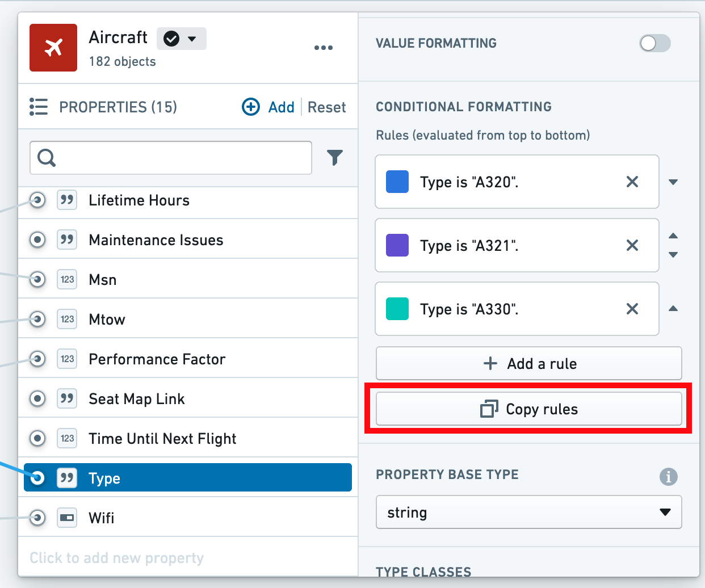705x588 pixels.
Task: Click the numeric type icon for Mtow
Action: (67, 319)
